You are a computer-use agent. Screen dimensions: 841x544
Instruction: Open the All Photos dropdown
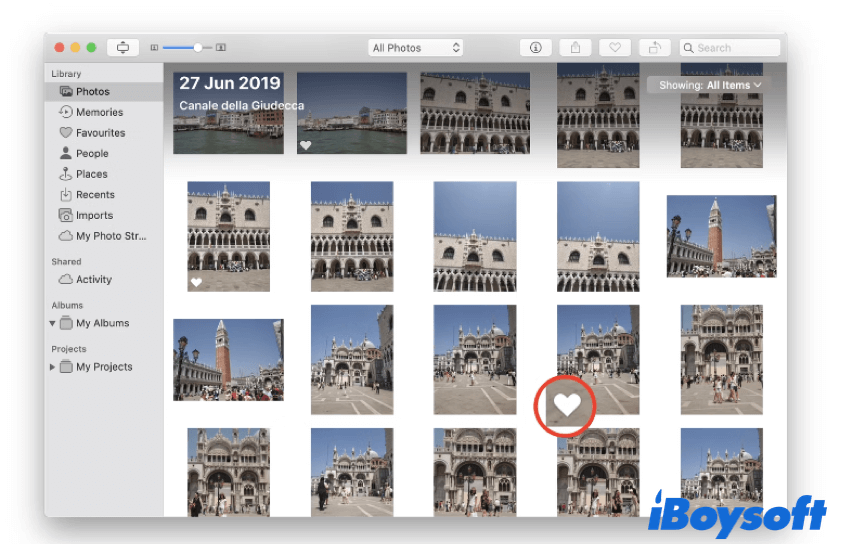[x=415, y=48]
